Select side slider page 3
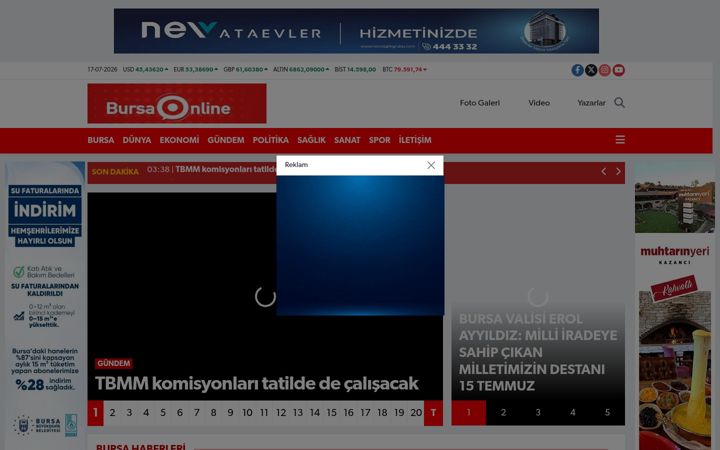The image size is (720, 450). pos(538,413)
